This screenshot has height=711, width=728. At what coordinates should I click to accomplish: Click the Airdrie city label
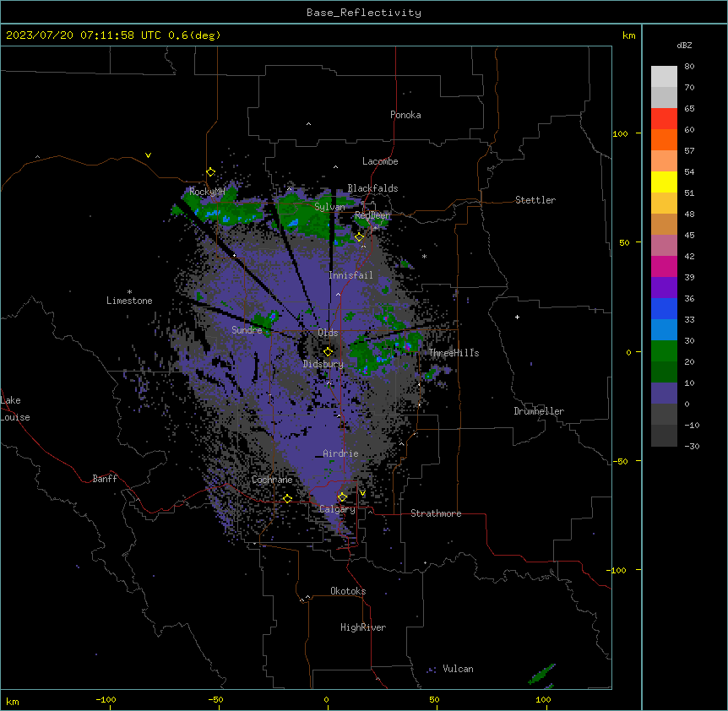pos(340,453)
